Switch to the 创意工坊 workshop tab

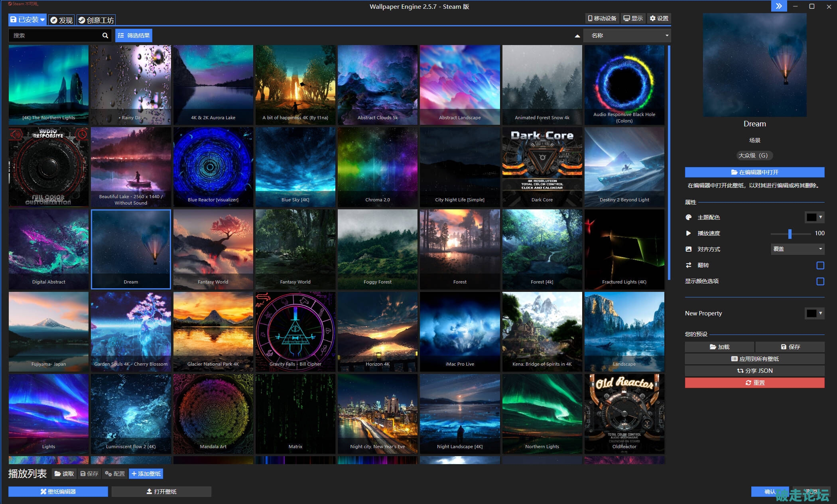point(96,20)
